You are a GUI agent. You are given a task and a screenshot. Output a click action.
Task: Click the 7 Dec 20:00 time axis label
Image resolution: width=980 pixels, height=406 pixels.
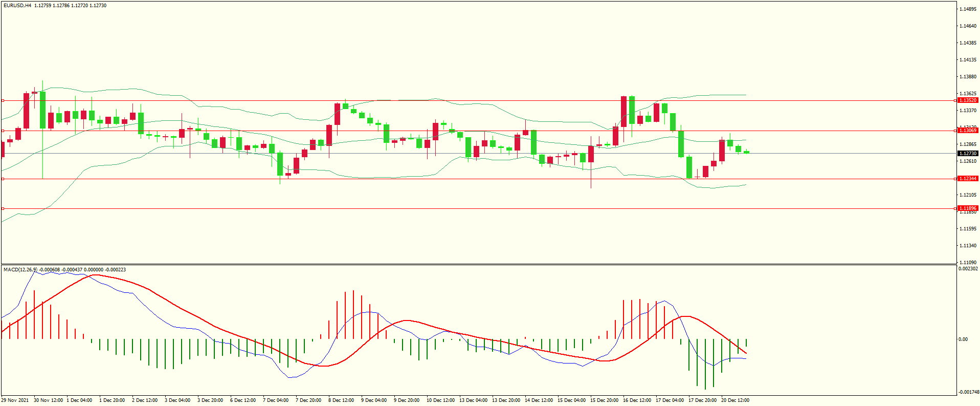click(x=308, y=400)
